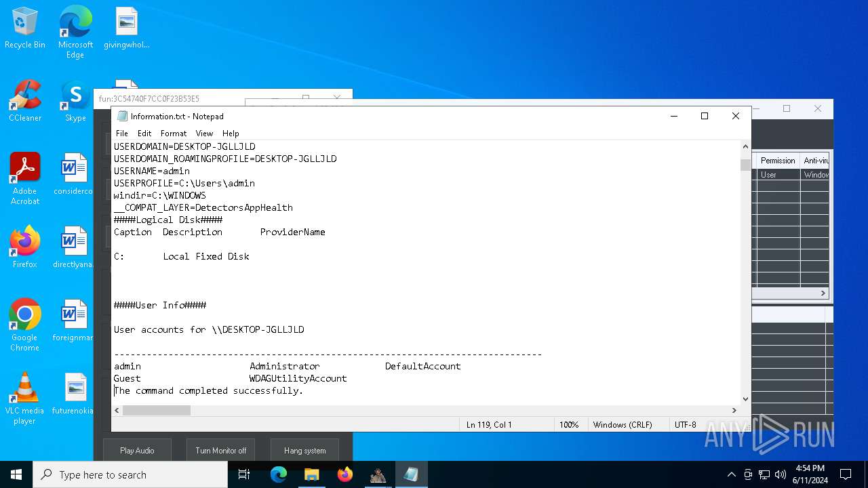868x488 pixels.
Task: Click the Permission column header in background window
Action: pyautogui.click(x=778, y=161)
